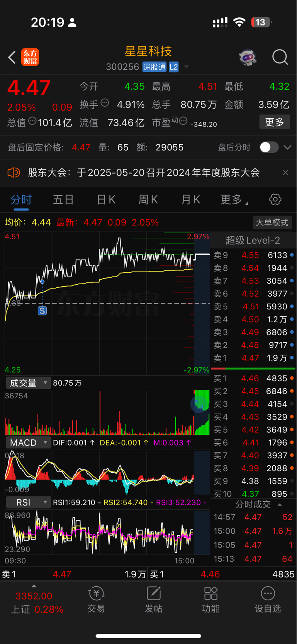297x644 pixels.
Task: Expand the chevron next to 盘后分时 switch
Action: (x=287, y=147)
